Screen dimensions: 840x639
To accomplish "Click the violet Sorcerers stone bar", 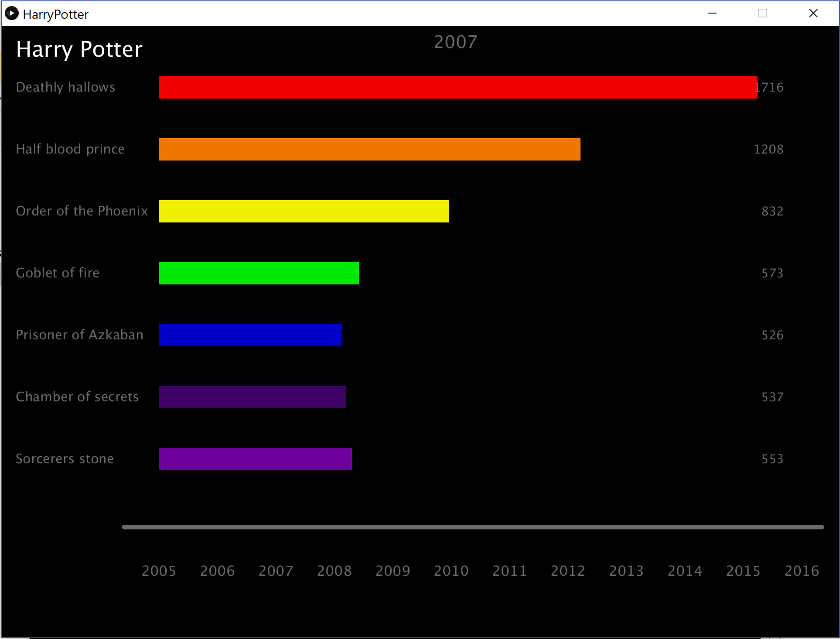I will pyautogui.click(x=255, y=459).
